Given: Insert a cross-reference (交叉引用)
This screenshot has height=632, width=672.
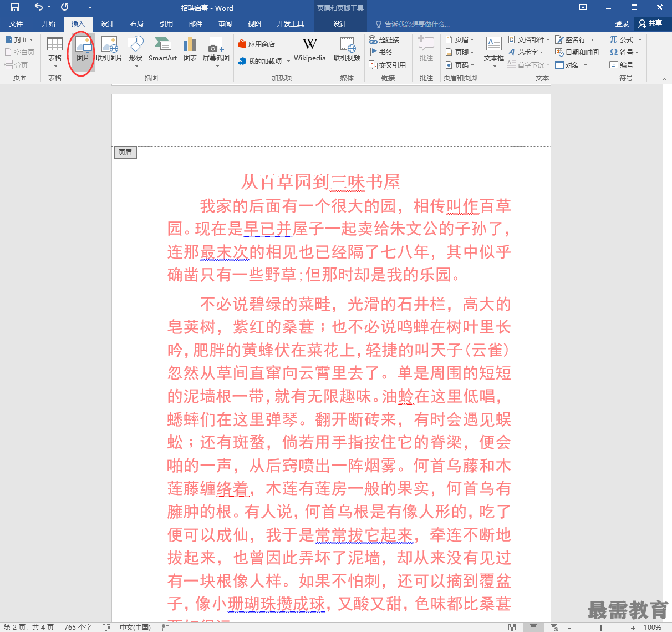Looking at the screenshot, I should pos(388,65).
